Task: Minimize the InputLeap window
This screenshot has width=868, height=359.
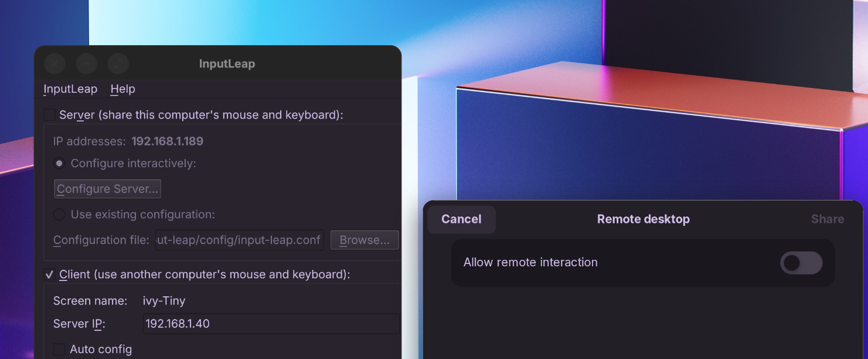Action: tap(86, 63)
